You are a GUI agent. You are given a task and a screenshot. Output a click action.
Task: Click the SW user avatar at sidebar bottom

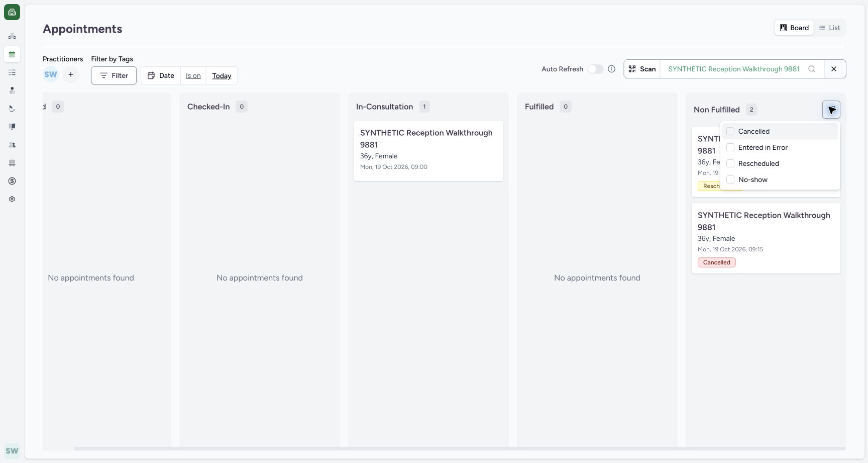12,451
